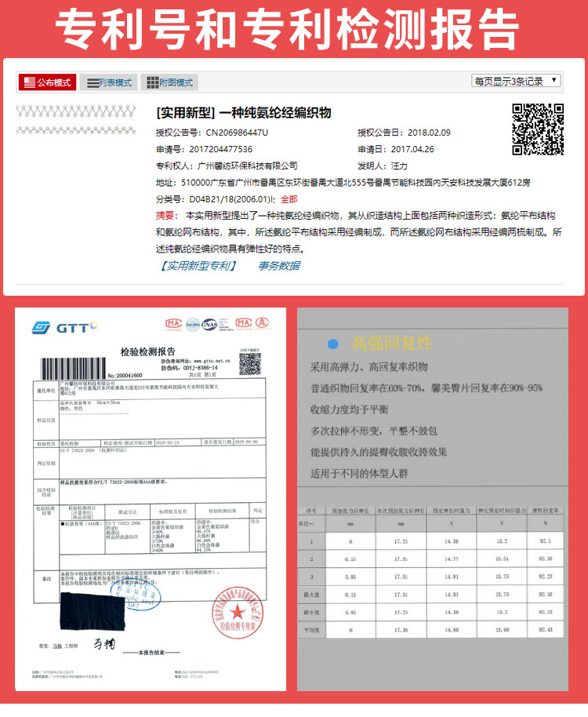588x717 pixels.
Task: Click the 全部 classification link
Action: 289,199
